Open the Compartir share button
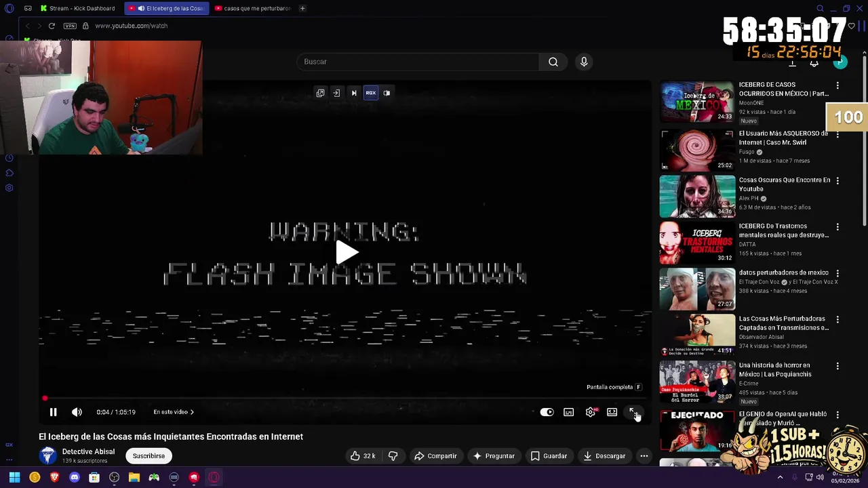The image size is (868, 488). pos(435,456)
